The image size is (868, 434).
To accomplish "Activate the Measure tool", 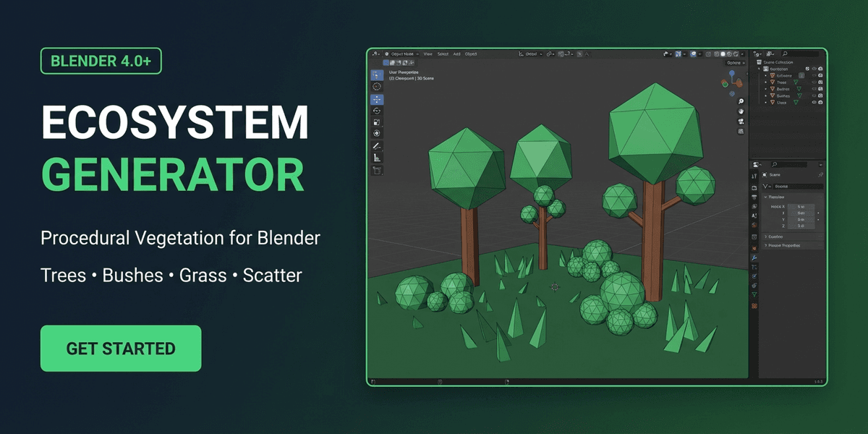I will click(x=375, y=156).
